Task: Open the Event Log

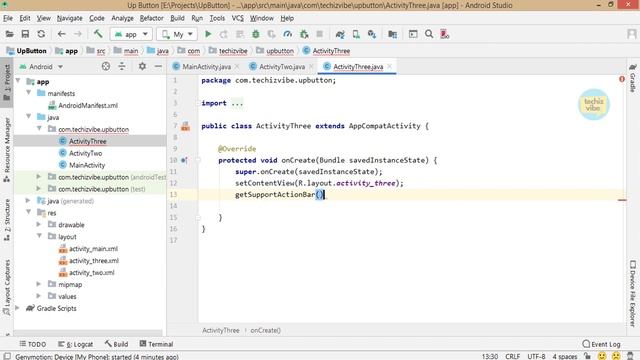Action: [601, 344]
